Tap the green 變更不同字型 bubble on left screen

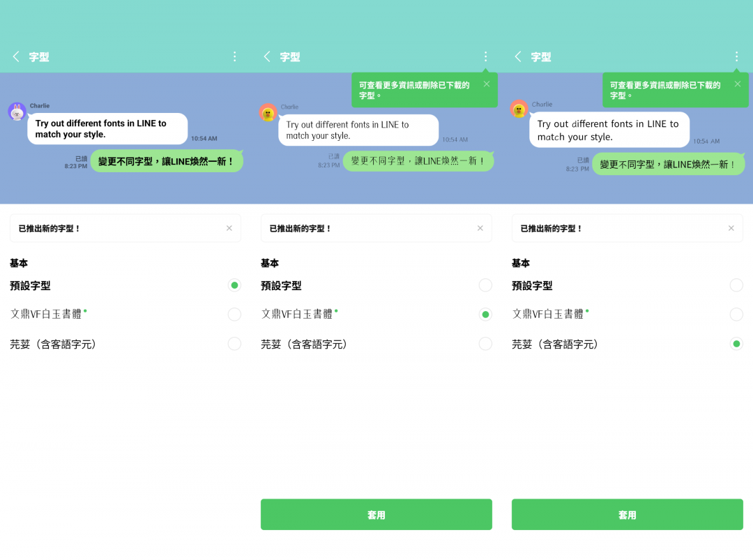[x=167, y=161]
